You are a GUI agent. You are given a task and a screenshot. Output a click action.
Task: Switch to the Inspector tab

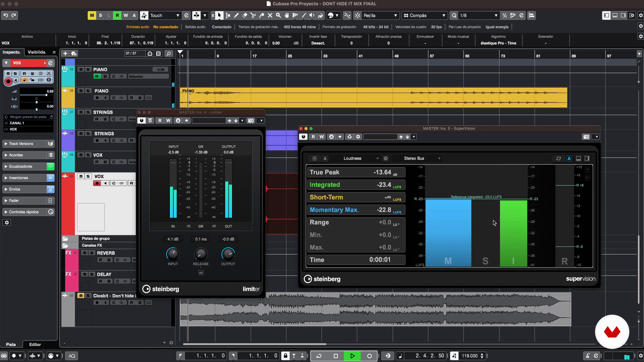[x=12, y=52]
